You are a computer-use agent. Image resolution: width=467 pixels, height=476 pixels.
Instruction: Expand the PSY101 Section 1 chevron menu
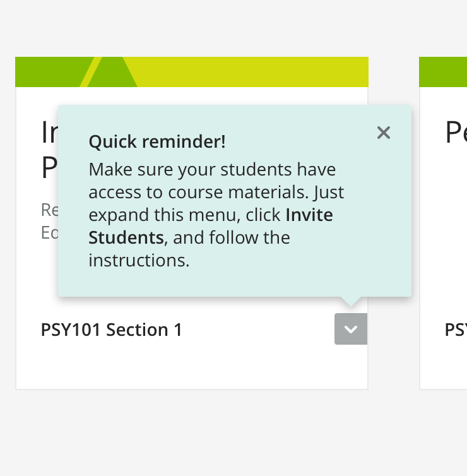point(351,329)
